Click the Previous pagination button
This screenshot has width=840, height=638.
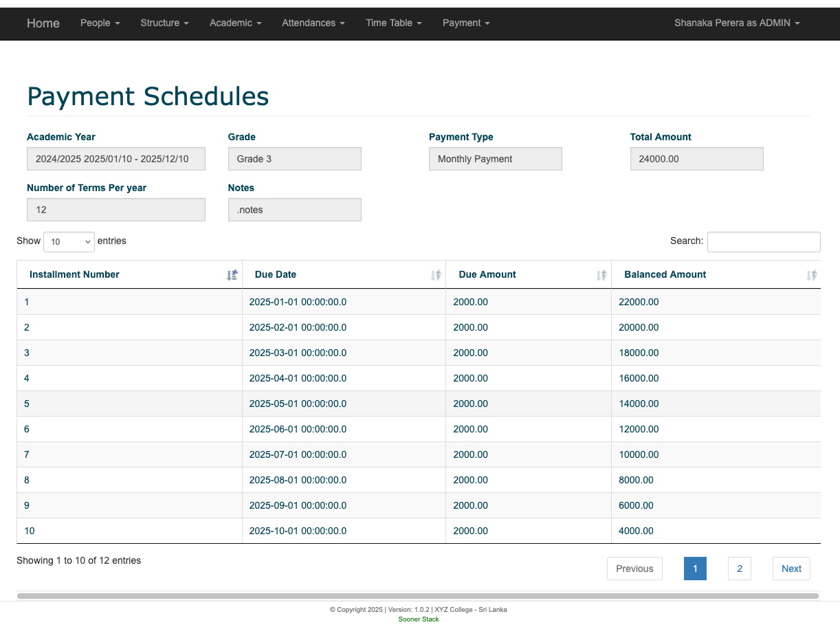[634, 569]
